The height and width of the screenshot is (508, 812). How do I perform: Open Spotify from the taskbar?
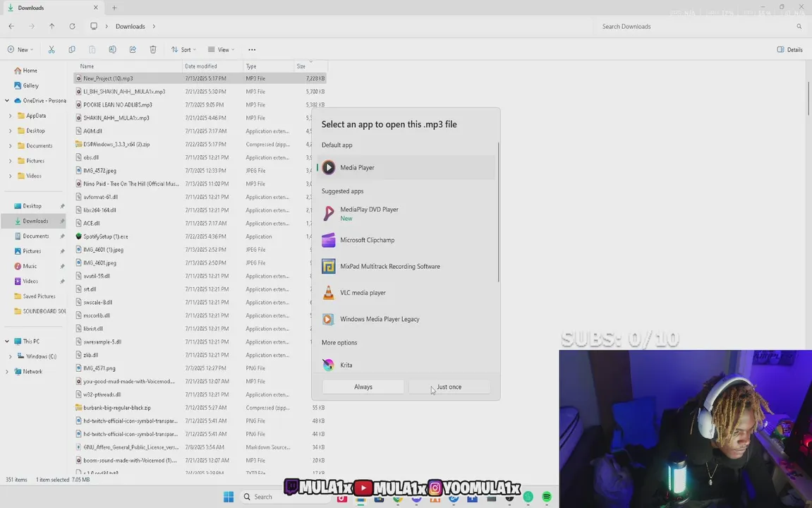tap(546, 497)
